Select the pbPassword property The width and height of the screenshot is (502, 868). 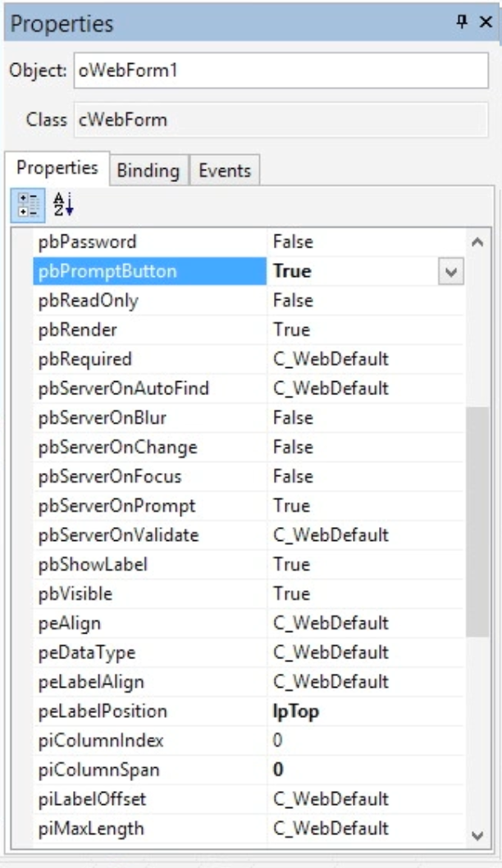click(x=87, y=242)
